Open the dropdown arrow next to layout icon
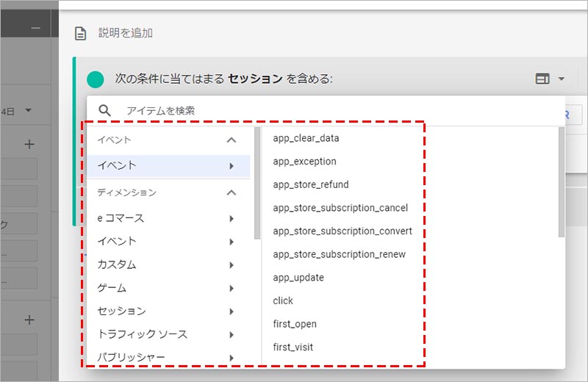Screen dimensions: 588x382 coord(561,79)
